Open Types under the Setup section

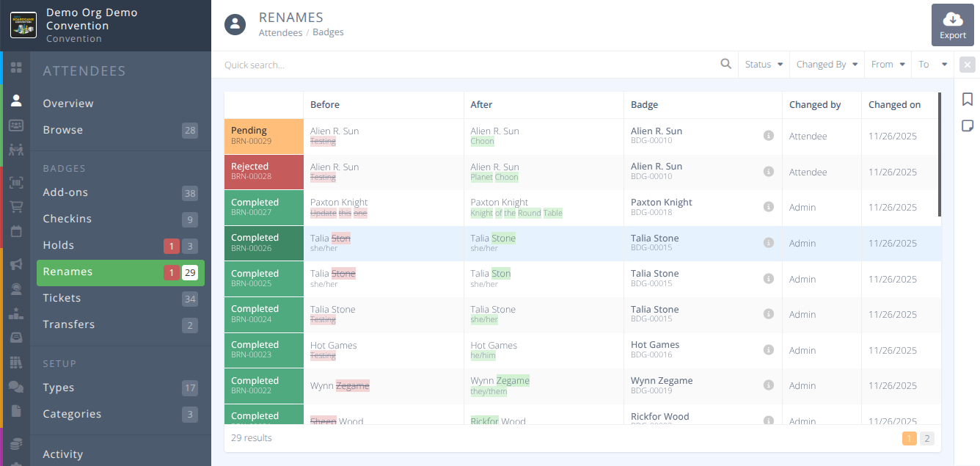click(x=57, y=387)
